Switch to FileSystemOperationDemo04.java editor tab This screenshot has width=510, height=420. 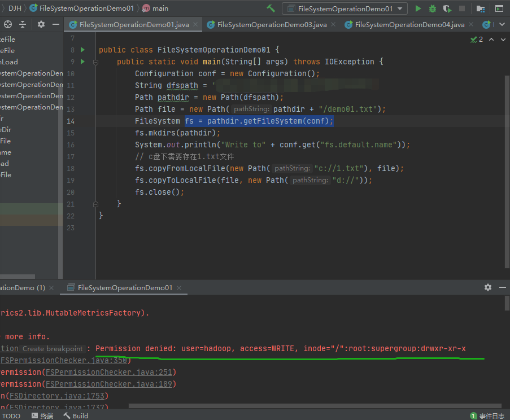(x=409, y=25)
